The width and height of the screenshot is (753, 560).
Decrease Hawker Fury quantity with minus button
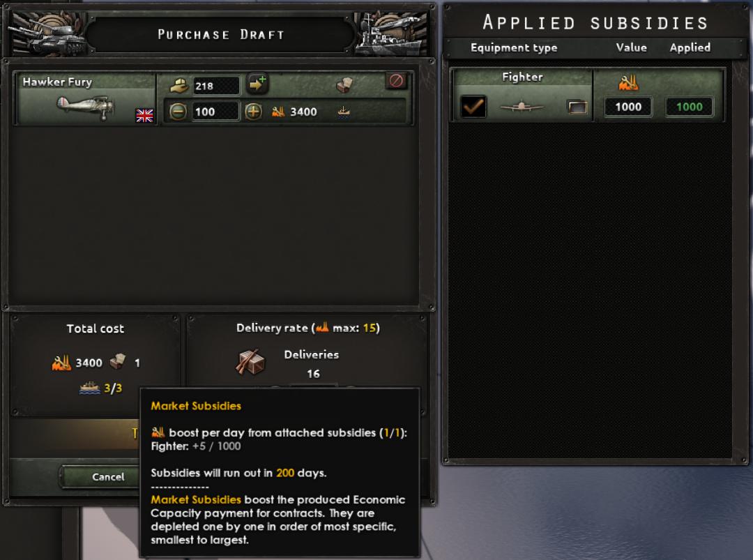(x=178, y=112)
